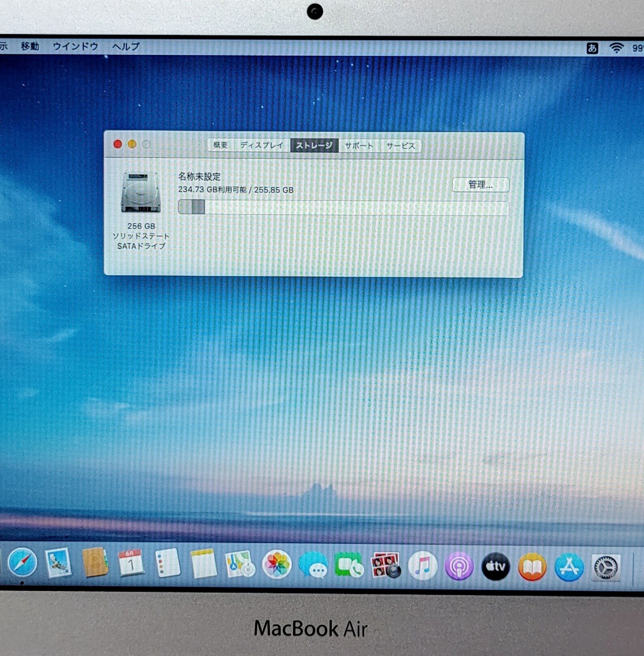
Task: Open Podcasts in the dock
Action: pos(459,566)
